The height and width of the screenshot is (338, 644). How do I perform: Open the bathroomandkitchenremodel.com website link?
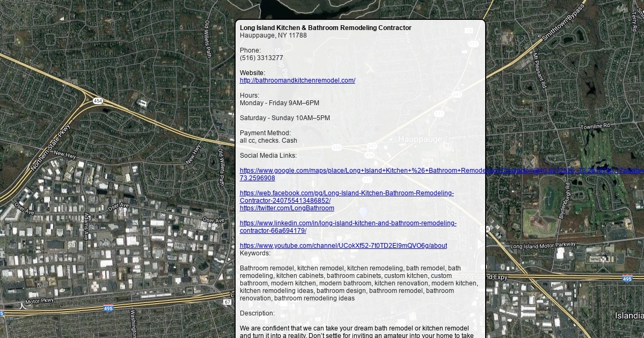coord(297,80)
